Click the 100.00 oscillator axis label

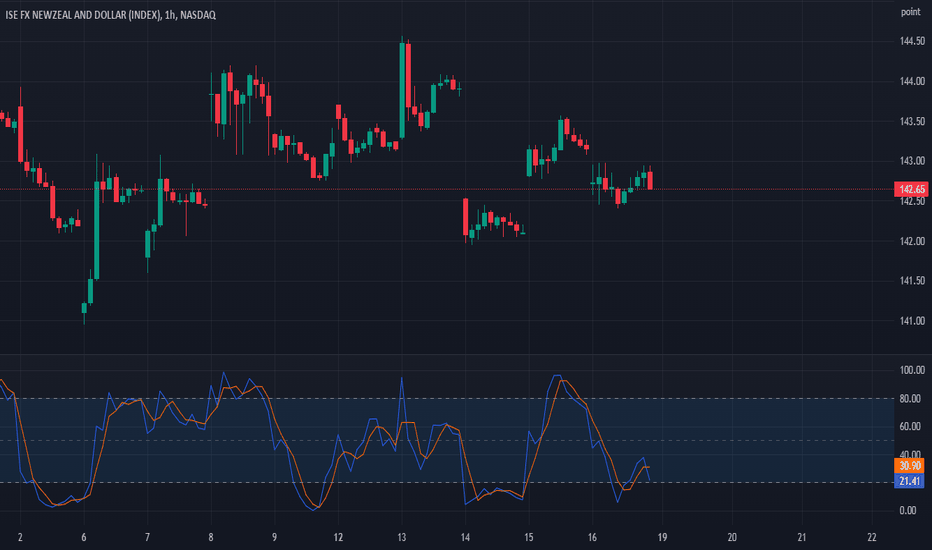[912, 370]
